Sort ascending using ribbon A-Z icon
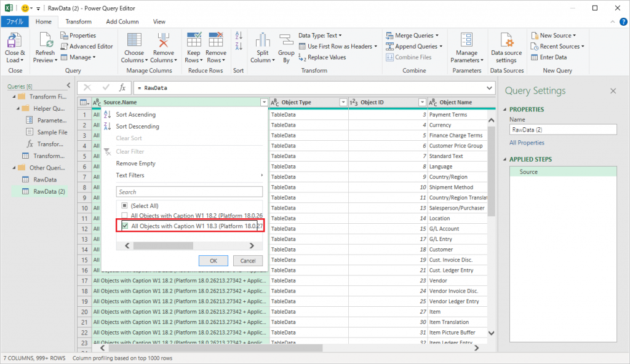Screen dimensions: 630x364 pyautogui.click(x=239, y=36)
